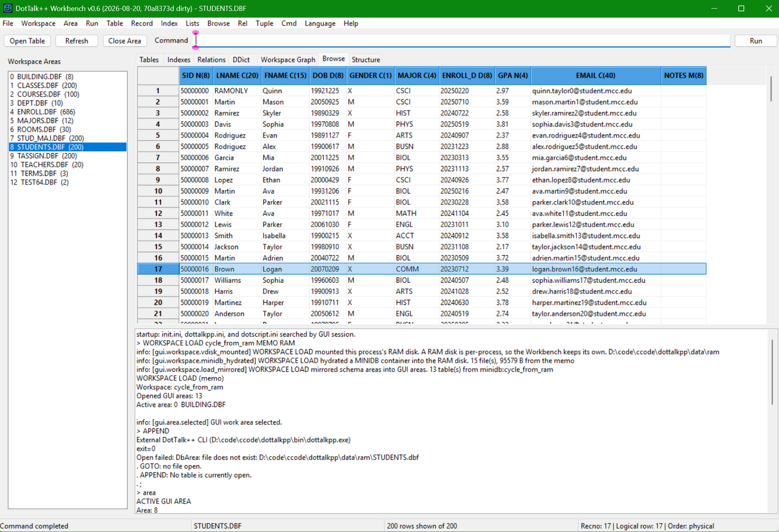Switch to the DDict tab
The width and height of the screenshot is (779, 532).
pyautogui.click(x=241, y=60)
